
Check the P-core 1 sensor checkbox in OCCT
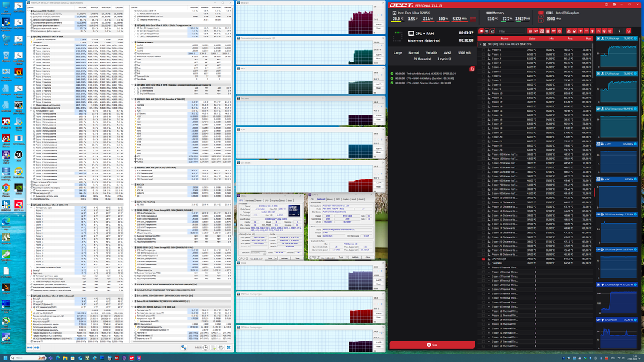[x=483, y=54]
